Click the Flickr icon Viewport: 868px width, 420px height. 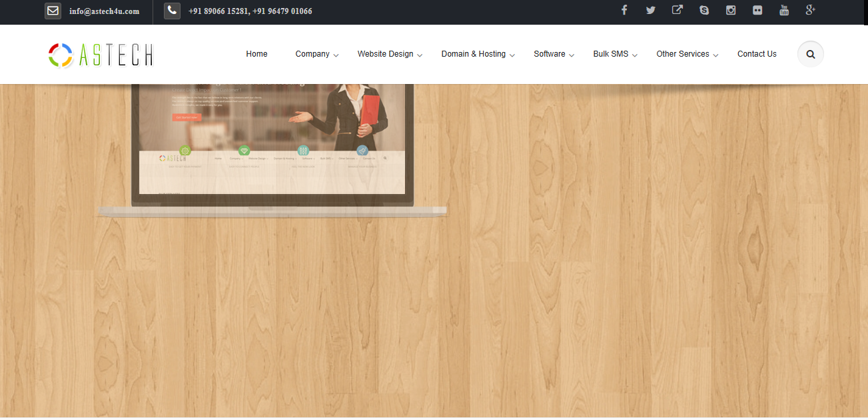[x=757, y=10]
